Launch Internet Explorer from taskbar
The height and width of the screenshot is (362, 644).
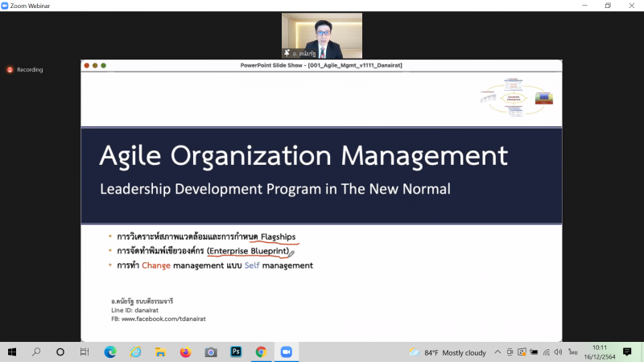[135, 352]
